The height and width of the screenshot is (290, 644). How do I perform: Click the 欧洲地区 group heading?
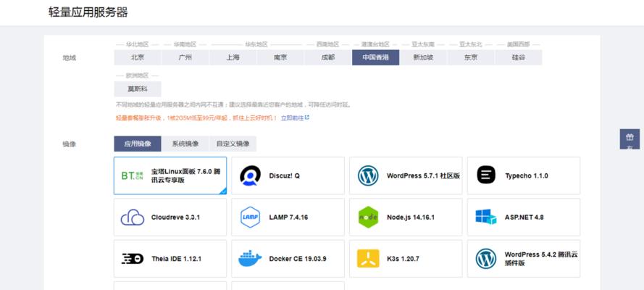137,75
